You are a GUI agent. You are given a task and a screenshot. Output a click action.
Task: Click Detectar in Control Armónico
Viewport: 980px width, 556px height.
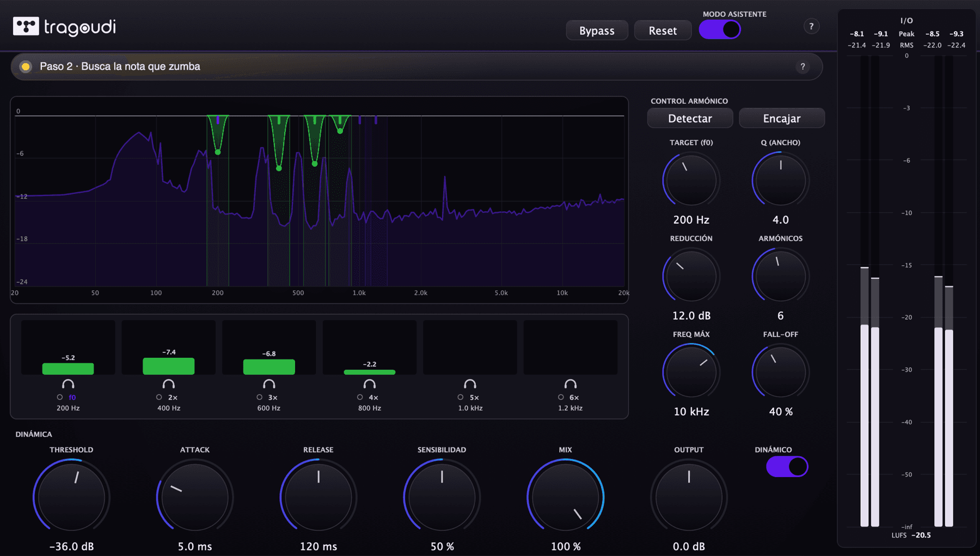690,118
